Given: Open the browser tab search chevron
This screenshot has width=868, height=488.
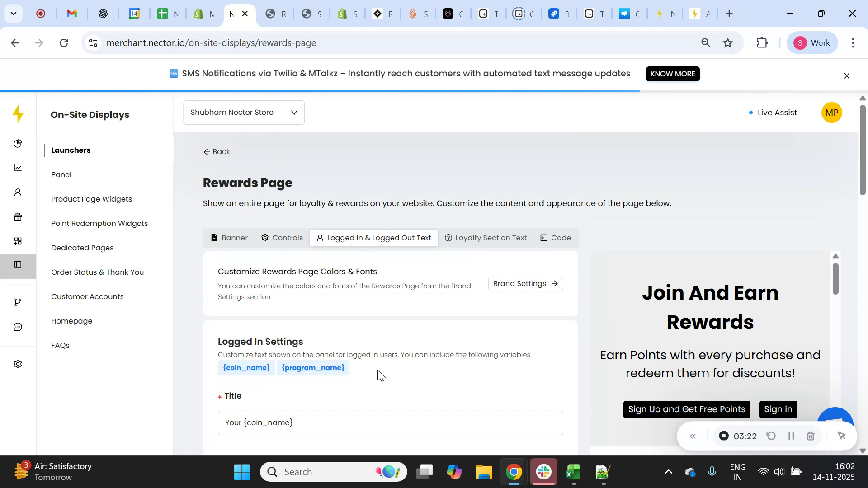Looking at the screenshot, I should 13,13.
